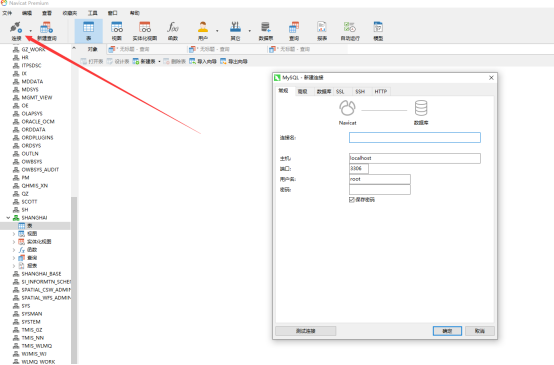Click the Test Connection button
554x365 pixels.
306,331
